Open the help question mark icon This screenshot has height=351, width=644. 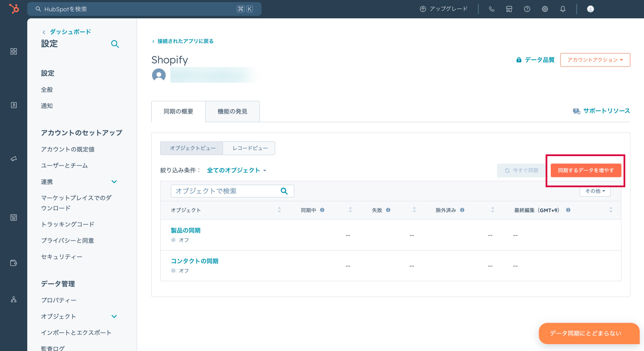527,9
